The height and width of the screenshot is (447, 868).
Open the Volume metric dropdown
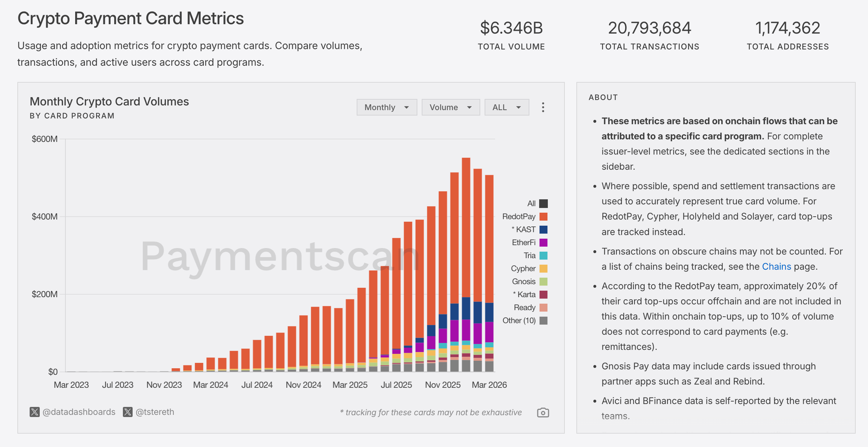451,107
